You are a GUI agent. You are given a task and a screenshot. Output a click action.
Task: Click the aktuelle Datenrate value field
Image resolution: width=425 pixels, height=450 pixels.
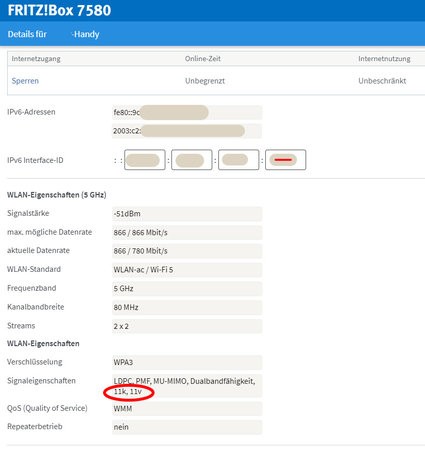pos(187,251)
